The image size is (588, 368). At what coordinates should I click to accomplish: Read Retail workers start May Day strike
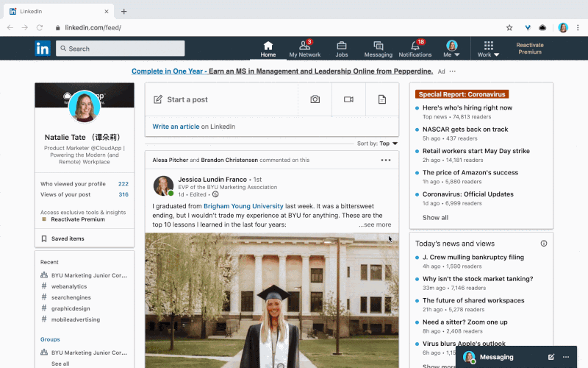(476, 151)
